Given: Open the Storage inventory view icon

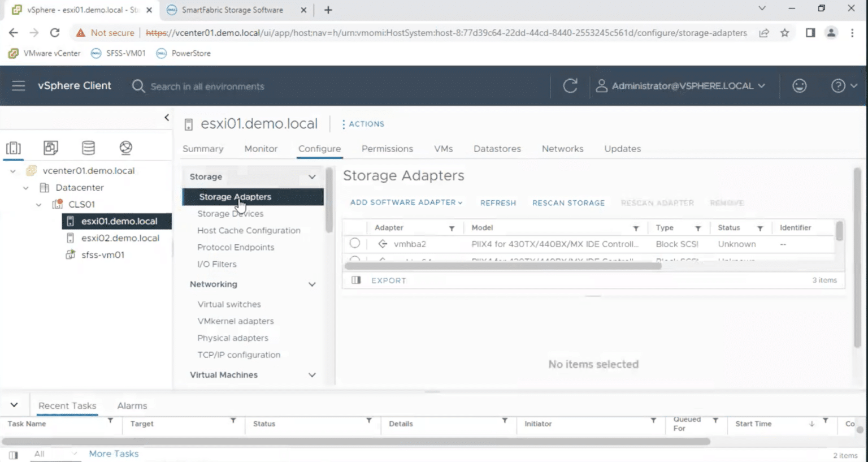Looking at the screenshot, I should coord(88,148).
